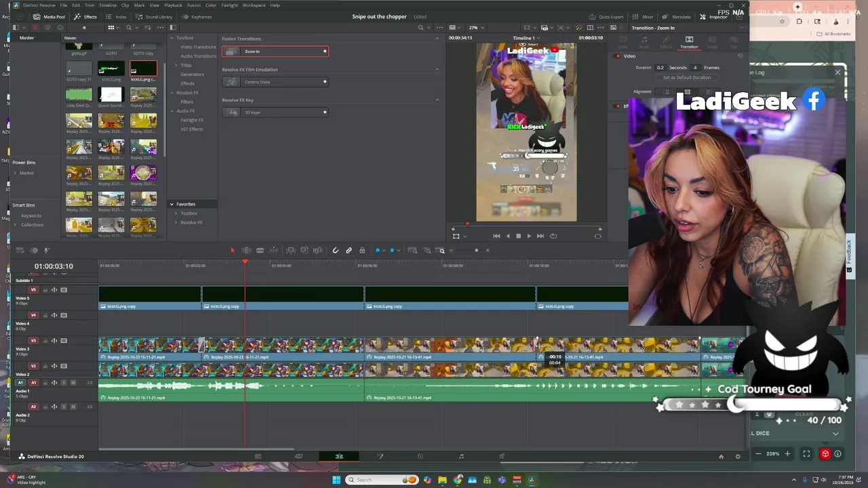868x488 pixels.
Task: Select Video Transitions in effects tree
Action: (198, 47)
